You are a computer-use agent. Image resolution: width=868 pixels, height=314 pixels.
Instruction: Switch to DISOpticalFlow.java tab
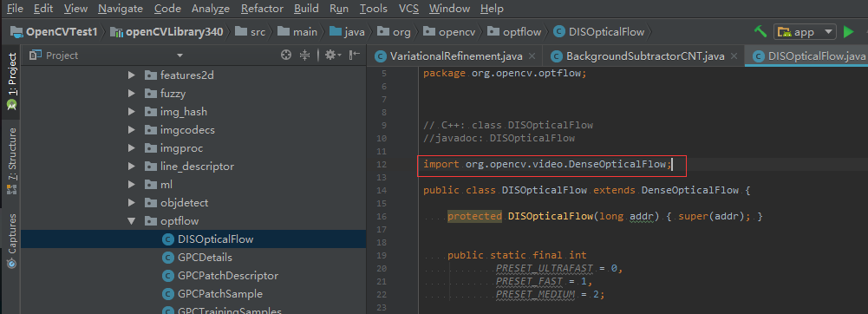tap(806, 56)
